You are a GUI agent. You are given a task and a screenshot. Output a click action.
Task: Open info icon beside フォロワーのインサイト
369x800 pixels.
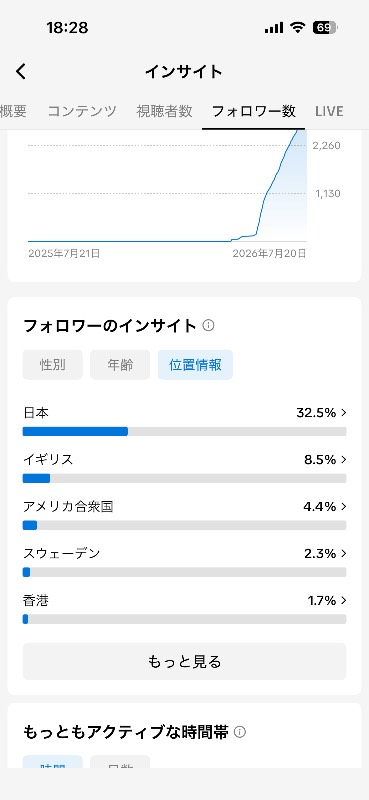pos(208,326)
